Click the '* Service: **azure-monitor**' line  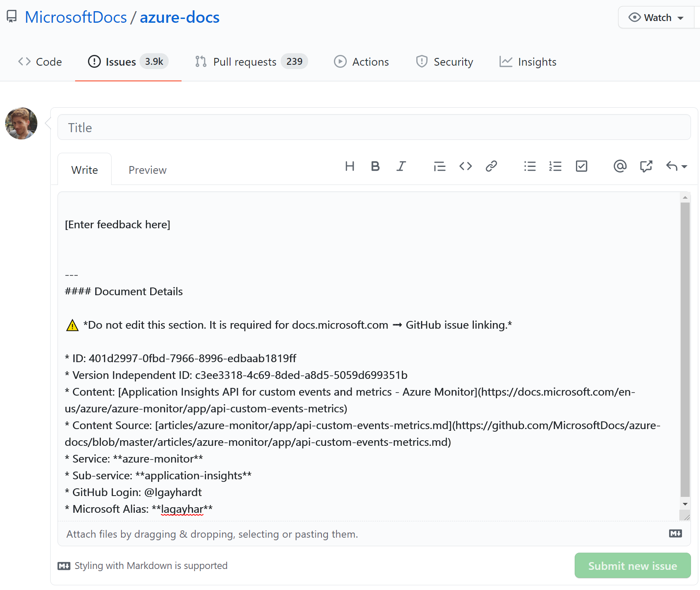[134, 459]
